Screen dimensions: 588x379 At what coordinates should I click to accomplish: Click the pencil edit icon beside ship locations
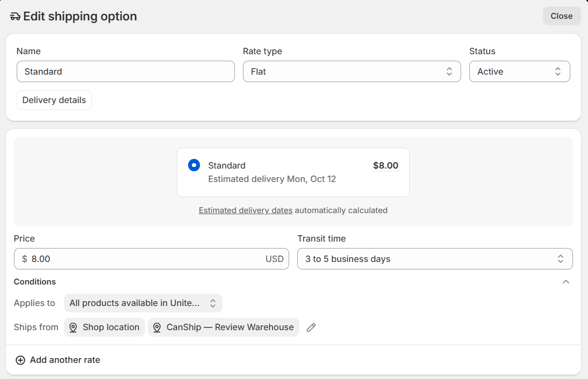point(311,327)
